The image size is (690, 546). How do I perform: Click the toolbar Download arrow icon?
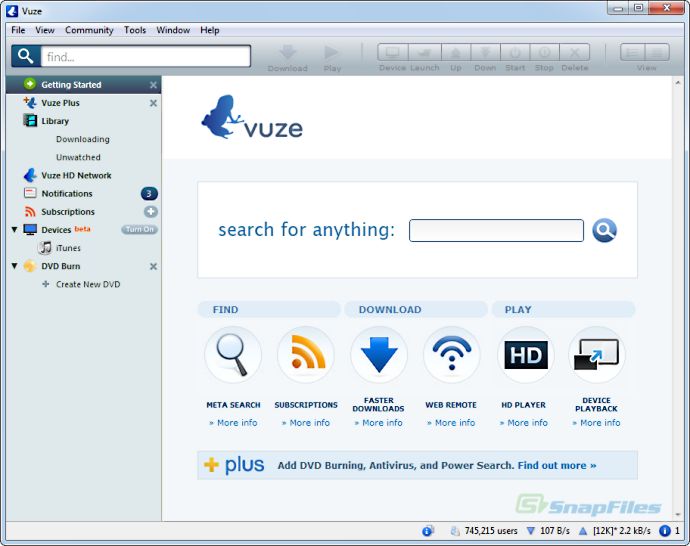[287, 52]
